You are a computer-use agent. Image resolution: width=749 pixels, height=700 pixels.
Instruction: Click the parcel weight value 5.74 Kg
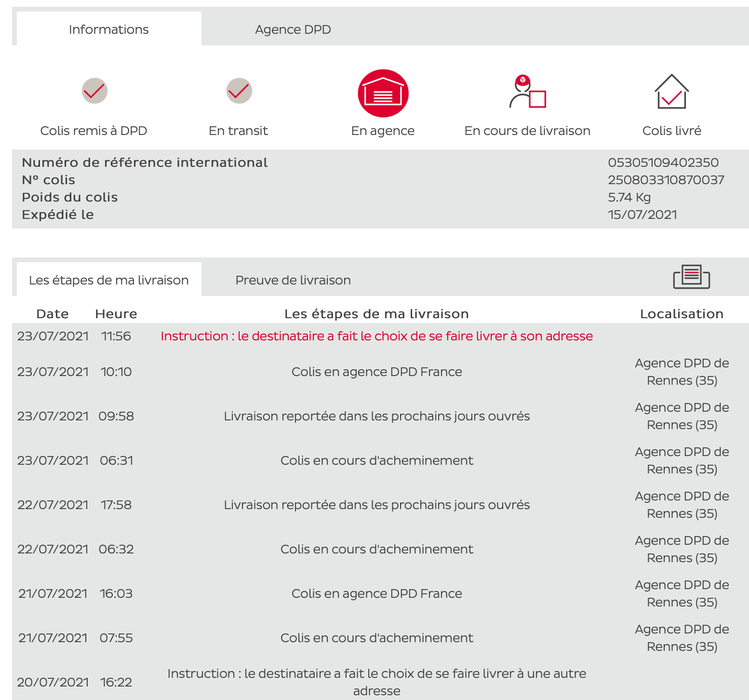pyautogui.click(x=629, y=197)
